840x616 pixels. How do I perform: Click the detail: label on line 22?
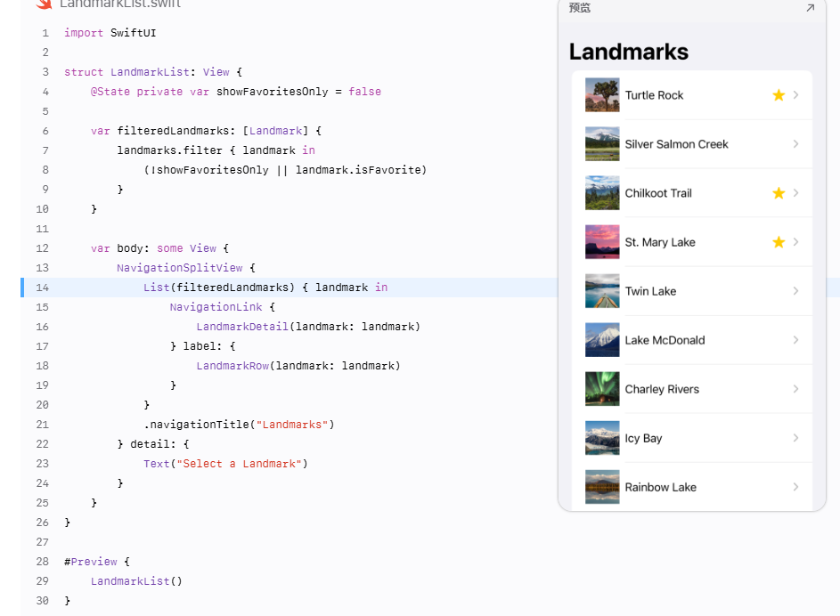pyautogui.click(x=152, y=444)
